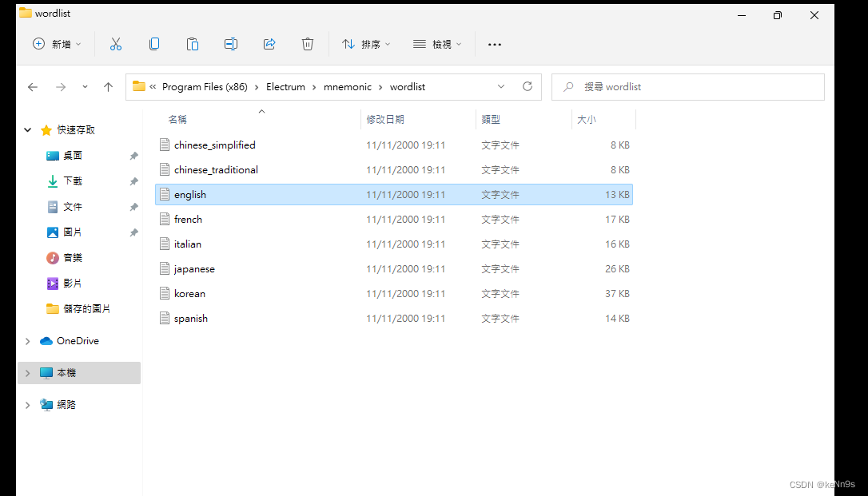Open 圖片 (Pictures) in the sidebar
Viewport: 868px width, 496px height.
click(x=73, y=232)
